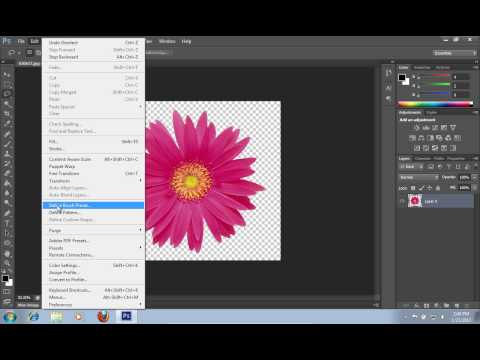Open the Essentials workspace dropdown
480x360 pixels.
pos(455,53)
